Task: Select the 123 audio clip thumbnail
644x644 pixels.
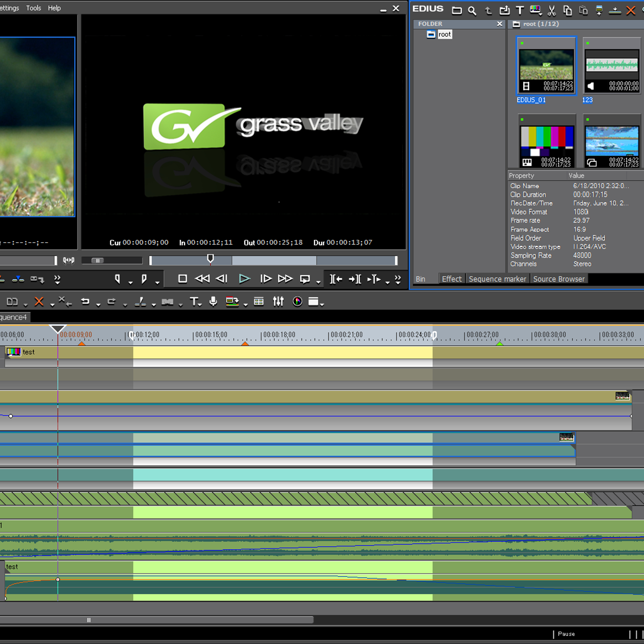Action: (612, 66)
